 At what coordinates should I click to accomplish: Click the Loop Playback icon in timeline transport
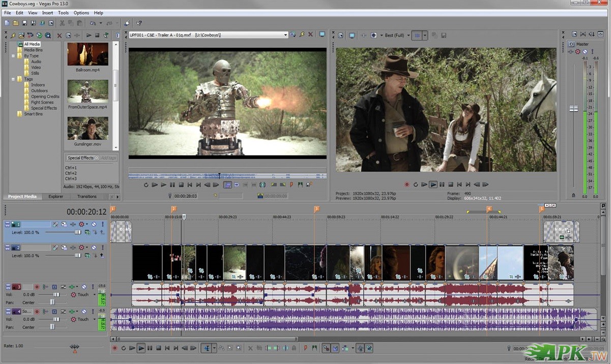[124, 348]
